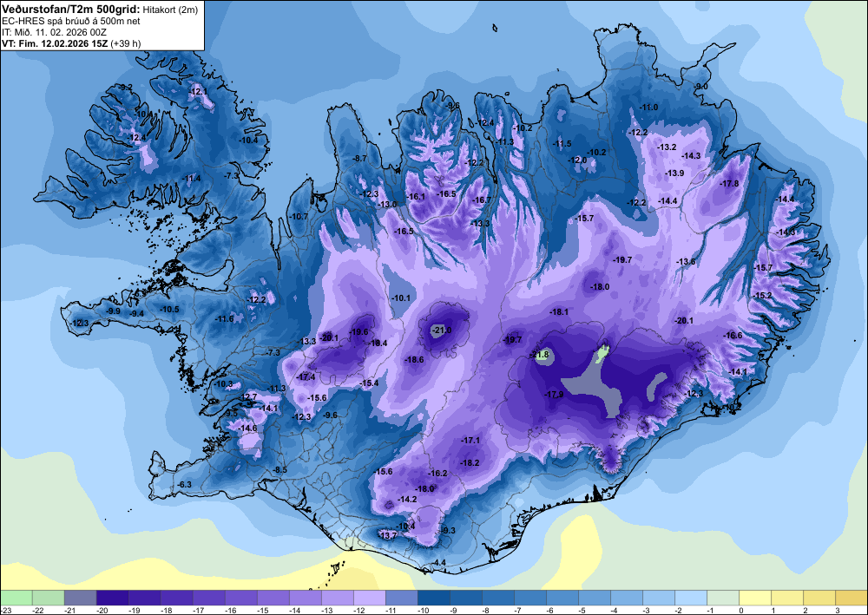Click the -12.0 temperature value

coord(577,160)
